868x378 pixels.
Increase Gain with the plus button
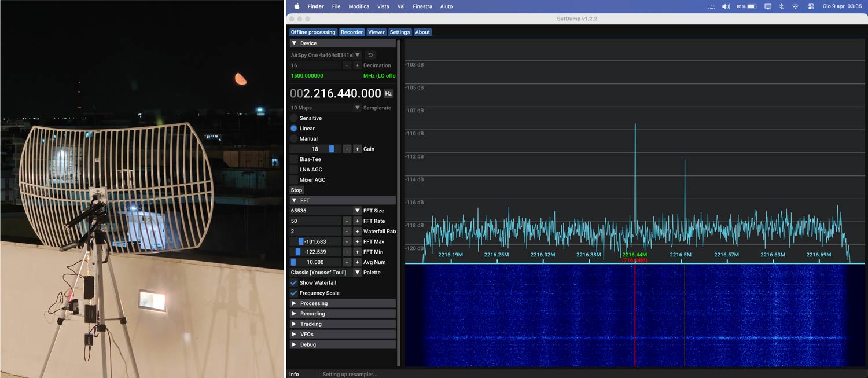pyautogui.click(x=357, y=149)
